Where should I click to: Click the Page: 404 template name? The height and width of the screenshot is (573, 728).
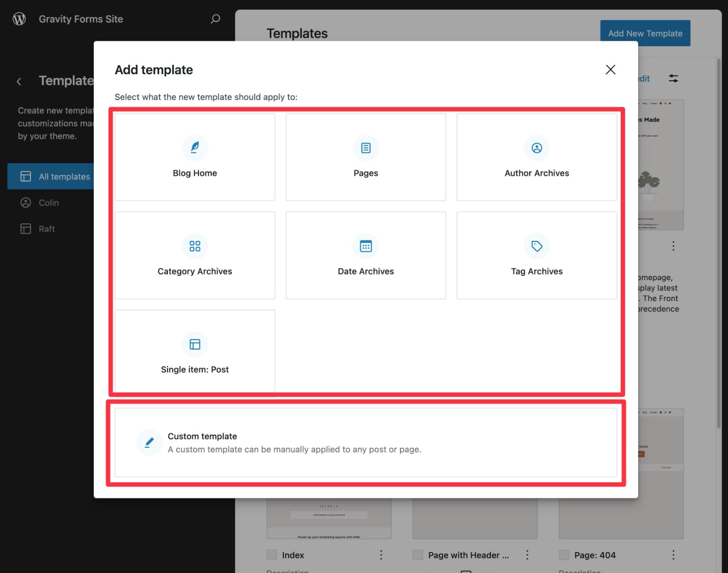point(595,555)
